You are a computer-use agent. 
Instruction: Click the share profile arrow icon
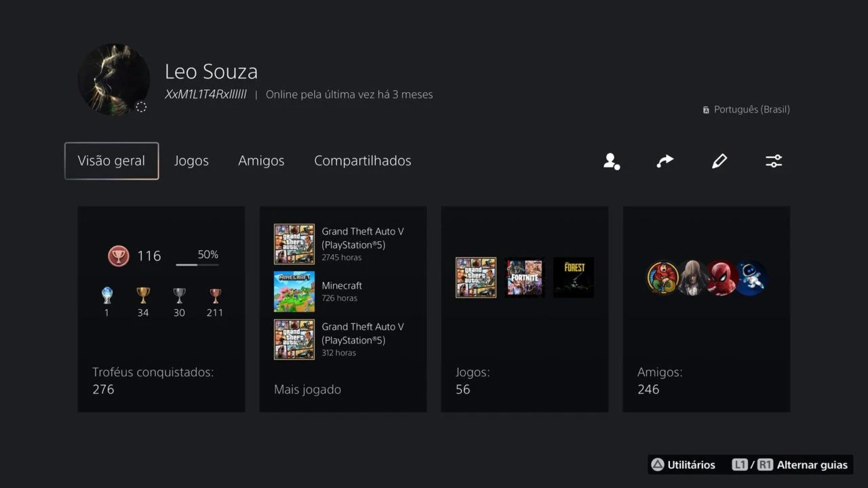(x=665, y=161)
